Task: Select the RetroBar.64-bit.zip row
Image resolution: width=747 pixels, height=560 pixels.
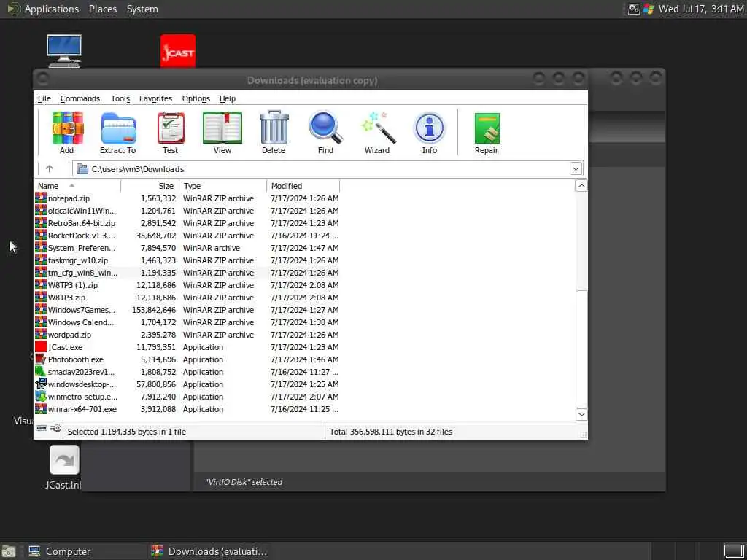Action: click(187, 223)
